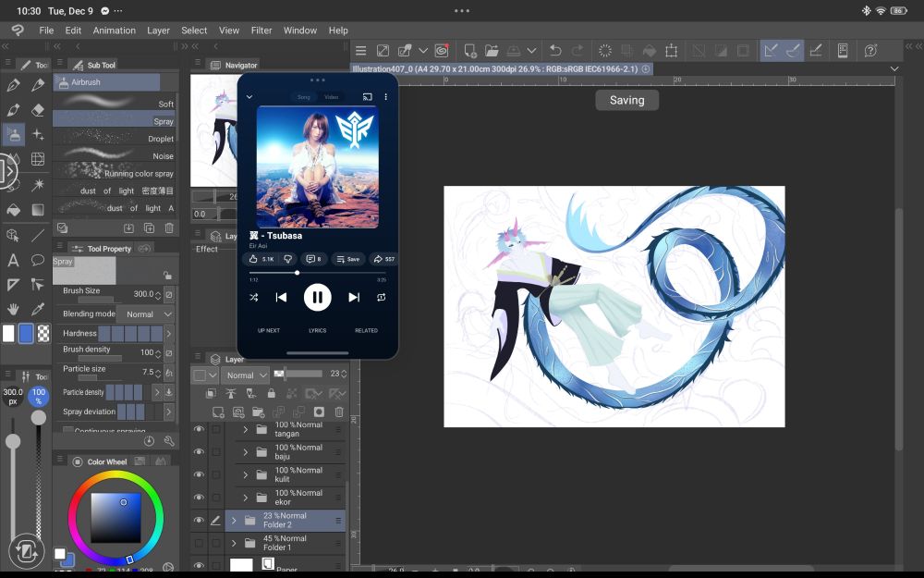Select the Text tool
Screen dimensions: 924x578
13,260
